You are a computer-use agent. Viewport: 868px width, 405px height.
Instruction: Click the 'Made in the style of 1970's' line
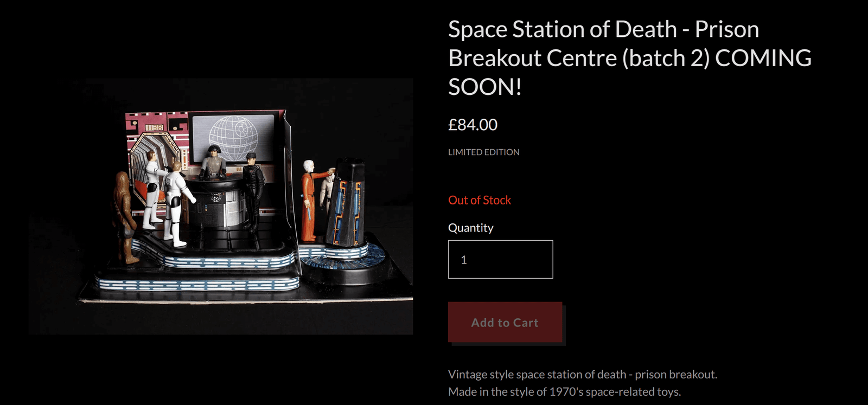coord(564,391)
